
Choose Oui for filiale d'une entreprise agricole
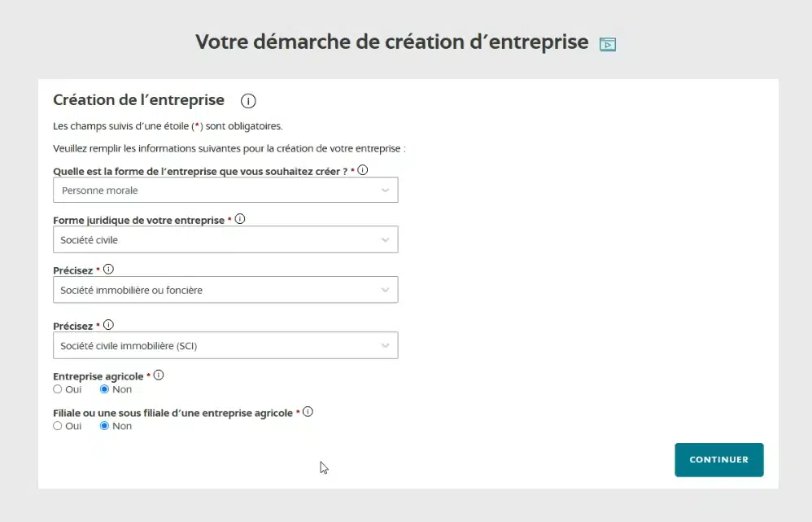(x=57, y=426)
